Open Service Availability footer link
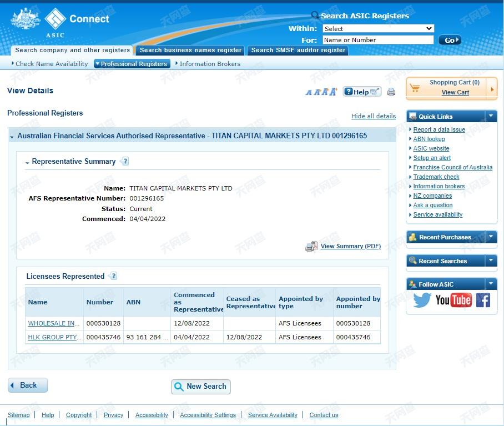The image size is (504, 426). (273, 415)
